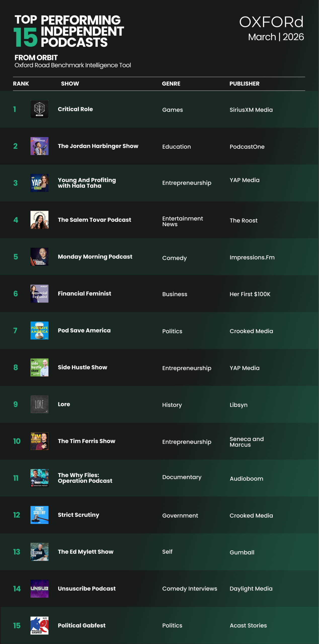This screenshot has height=644, width=319.
Task: Click the SHOW column header
Action: (70, 84)
